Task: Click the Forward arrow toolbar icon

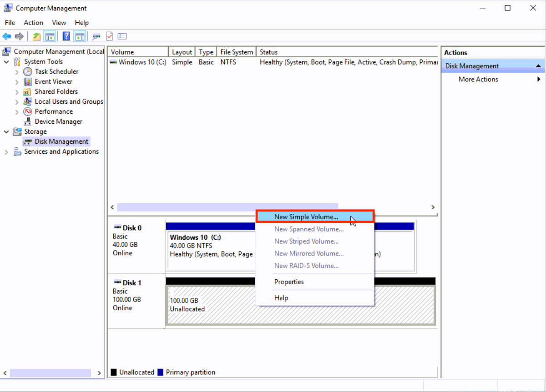Action: click(x=19, y=36)
